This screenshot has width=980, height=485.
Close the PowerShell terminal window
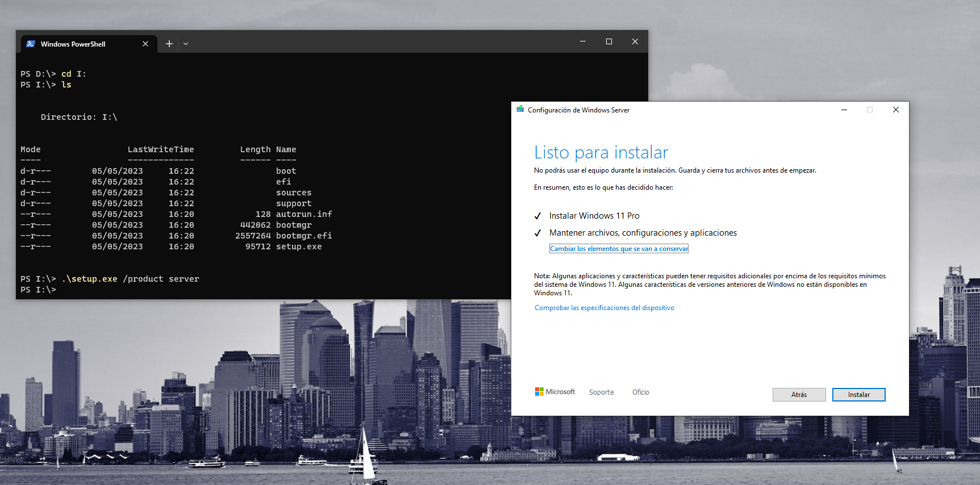pyautogui.click(x=635, y=41)
